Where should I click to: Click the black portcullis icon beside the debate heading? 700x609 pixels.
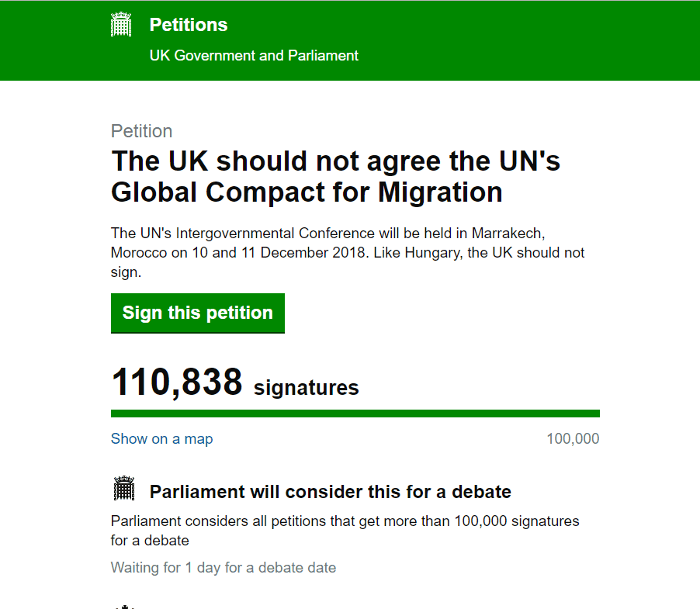[124, 488]
